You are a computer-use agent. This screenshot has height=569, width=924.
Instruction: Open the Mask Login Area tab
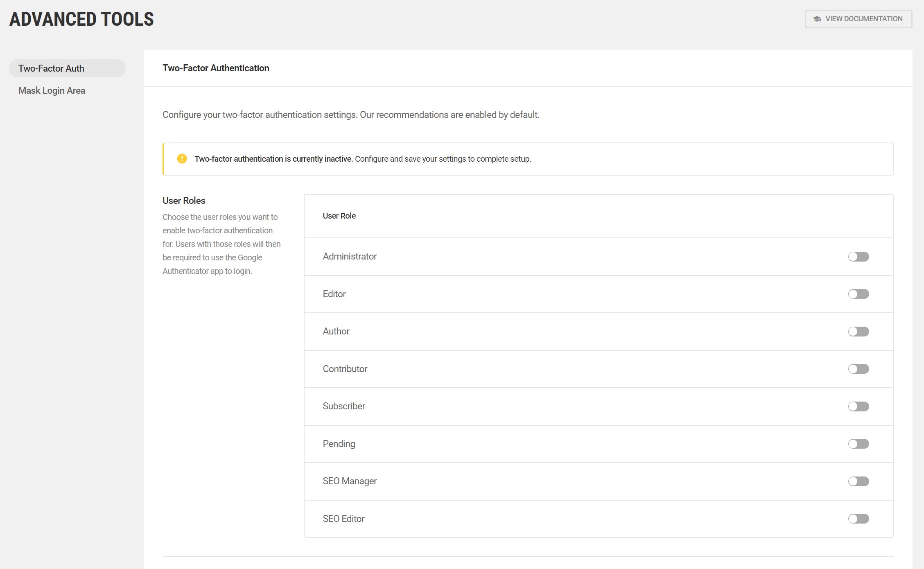[x=52, y=90]
